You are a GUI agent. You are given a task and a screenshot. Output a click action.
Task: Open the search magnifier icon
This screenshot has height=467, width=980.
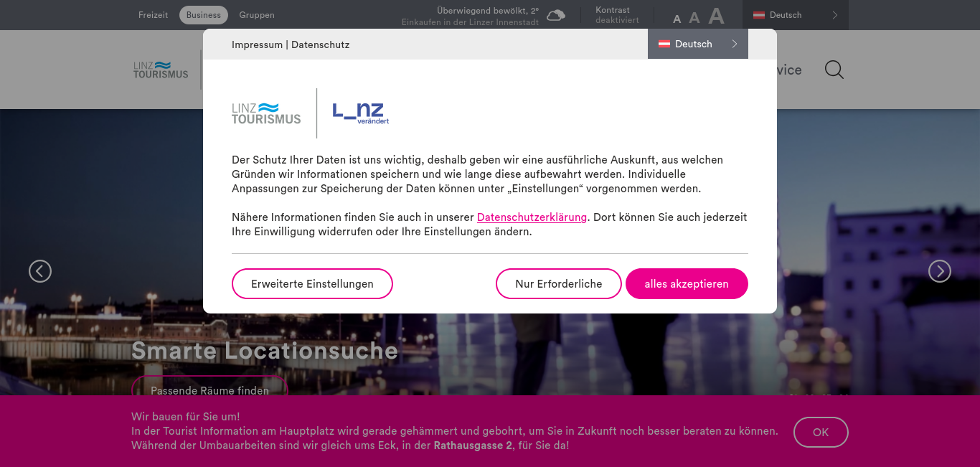[834, 70]
